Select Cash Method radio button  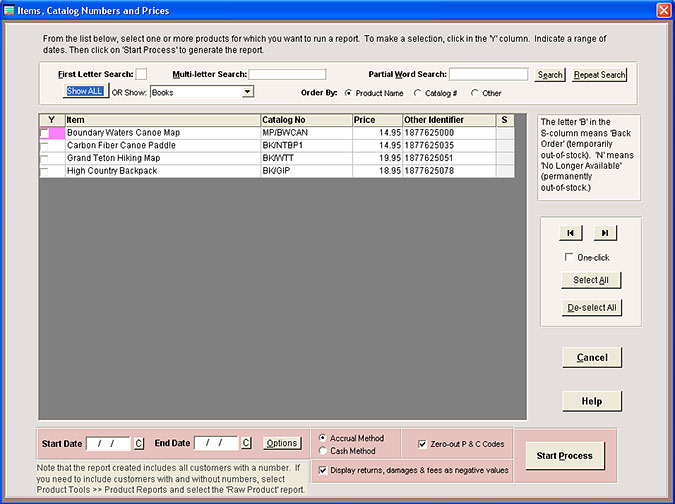coord(323,451)
